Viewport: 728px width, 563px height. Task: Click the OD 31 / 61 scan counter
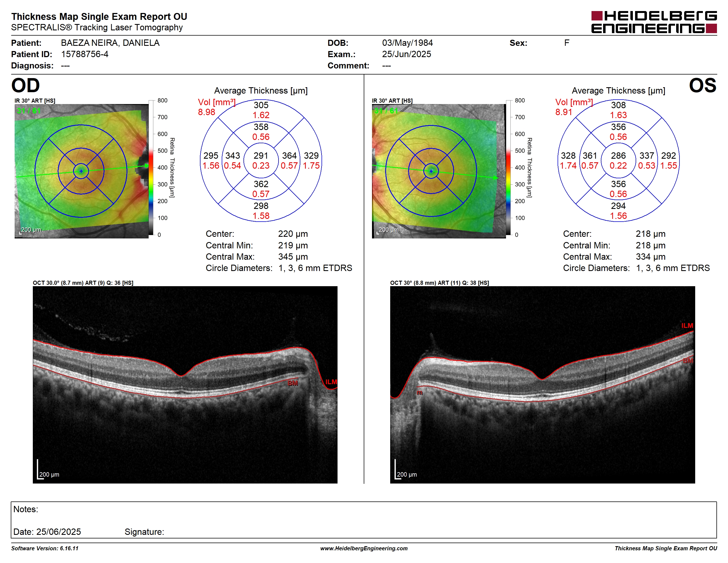pyautogui.click(x=29, y=111)
